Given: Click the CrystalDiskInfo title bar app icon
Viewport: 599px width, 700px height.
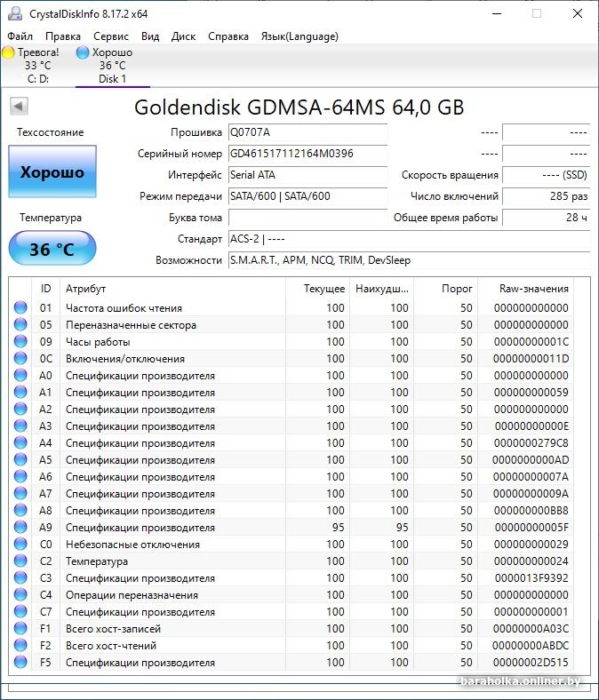Looking at the screenshot, I should 15,13.
